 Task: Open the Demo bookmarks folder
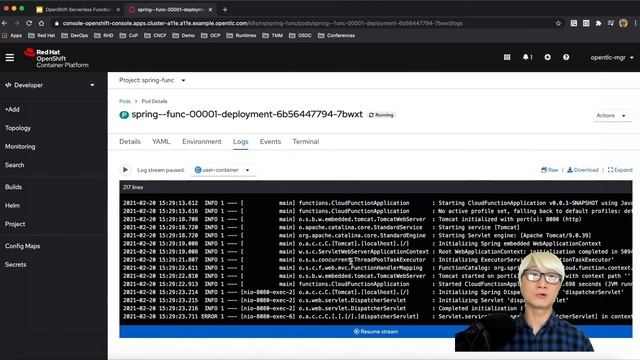point(184,36)
